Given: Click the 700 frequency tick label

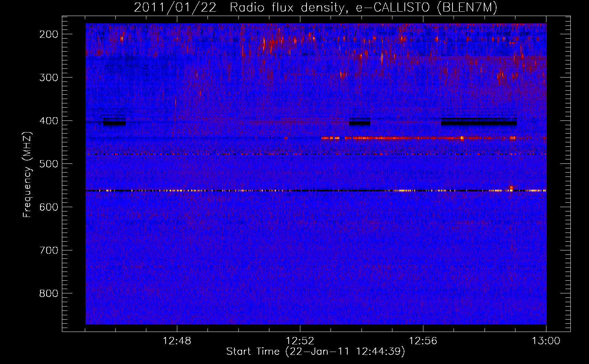Looking at the screenshot, I should 49,250.
